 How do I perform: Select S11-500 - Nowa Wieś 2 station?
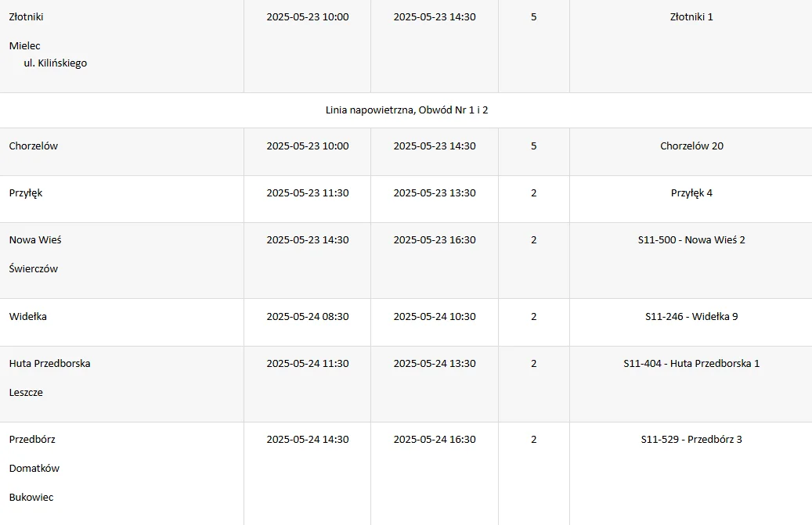point(691,240)
